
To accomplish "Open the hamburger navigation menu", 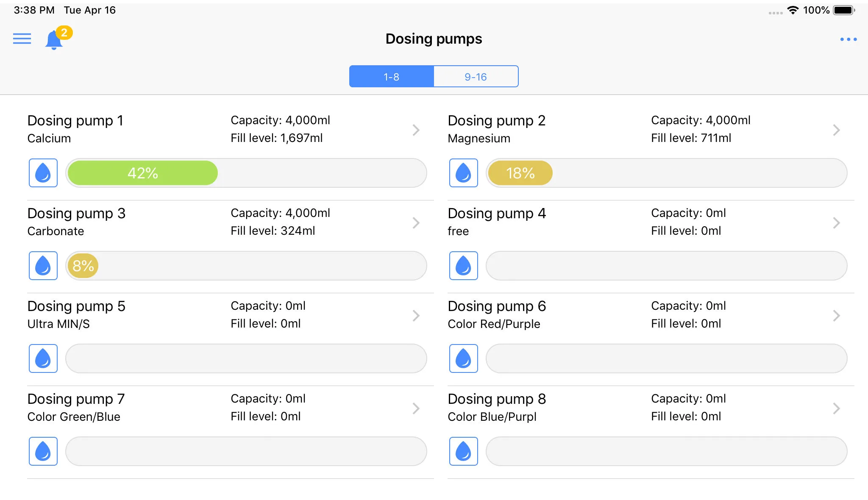I will pos(22,39).
